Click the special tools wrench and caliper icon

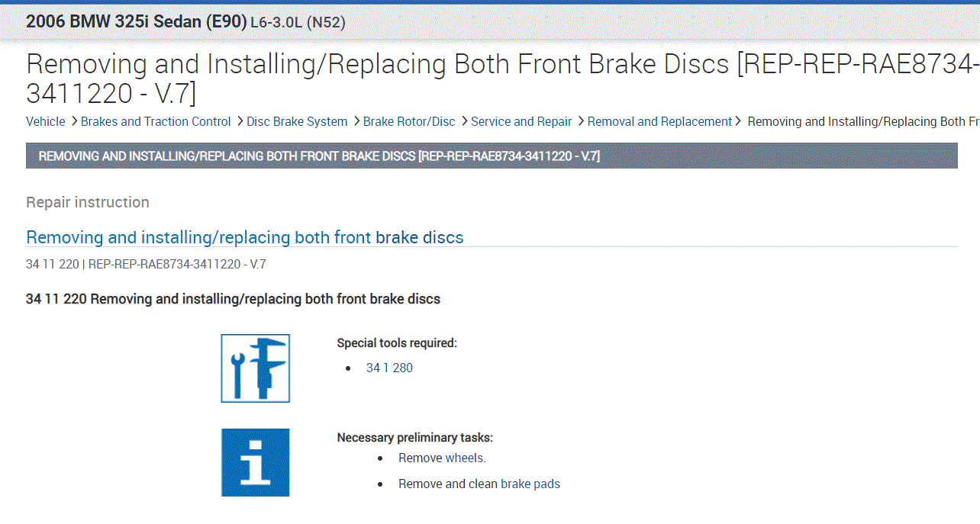click(255, 368)
